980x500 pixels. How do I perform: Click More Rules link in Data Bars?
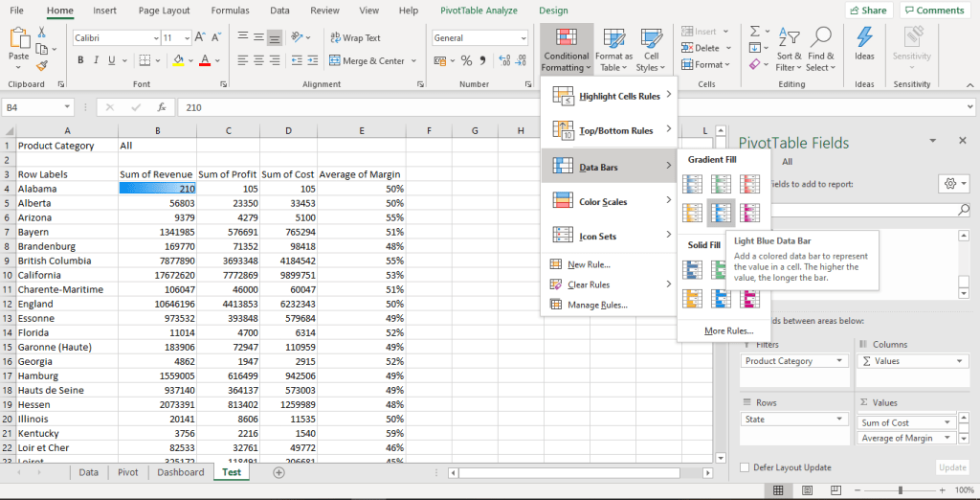[x=728, y=330]
